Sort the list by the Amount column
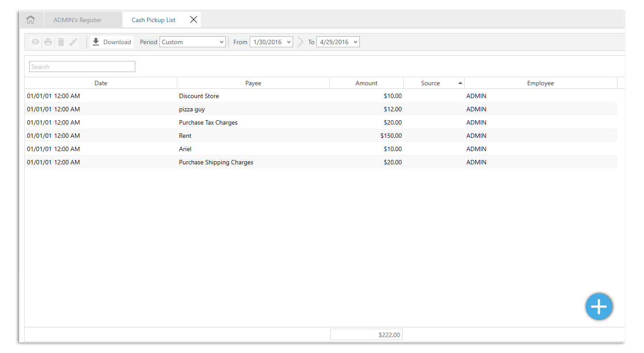The image size is (644, 353). point(366,83)
